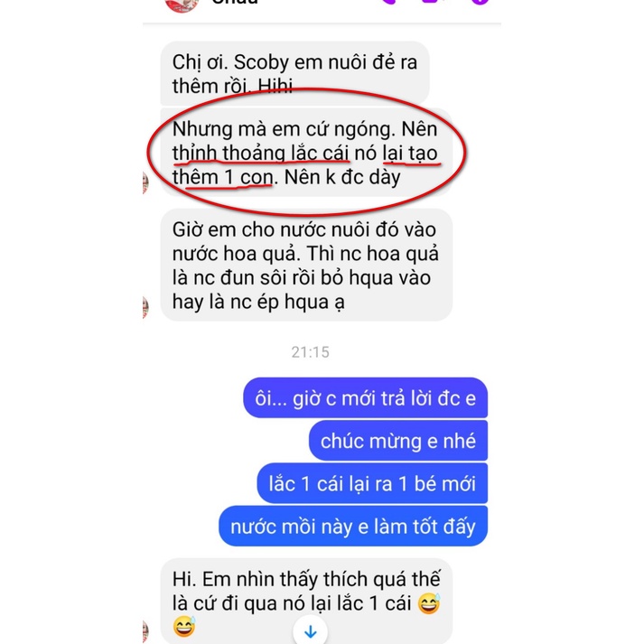This screenshot has width=644, height=644.
Task: Tap the sender avatar beside the 'nước hoa quả' message
Action: pyautogui.click(x=145, y=308)
